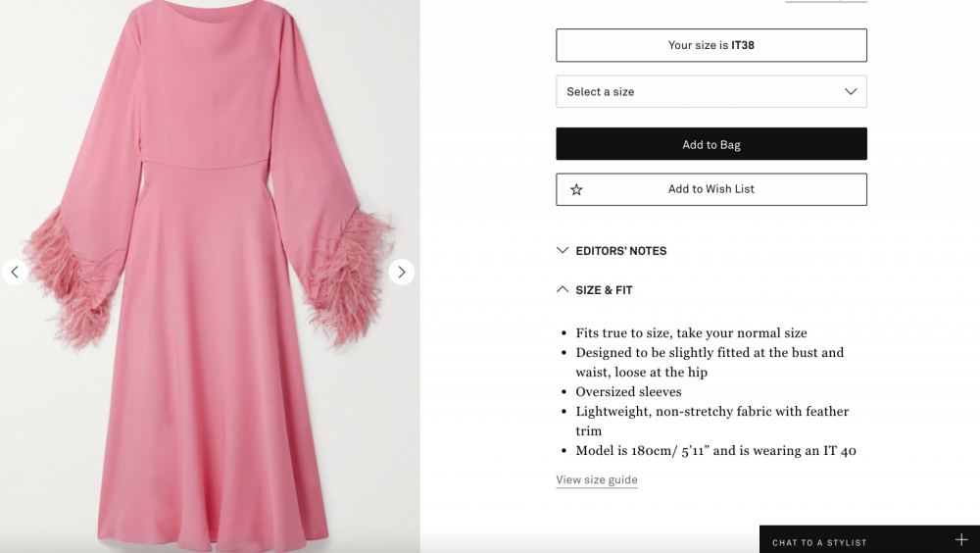This screenshot has width=980, height=553.
Task: Go to the previous product image
Action: [x=14, y=272]
